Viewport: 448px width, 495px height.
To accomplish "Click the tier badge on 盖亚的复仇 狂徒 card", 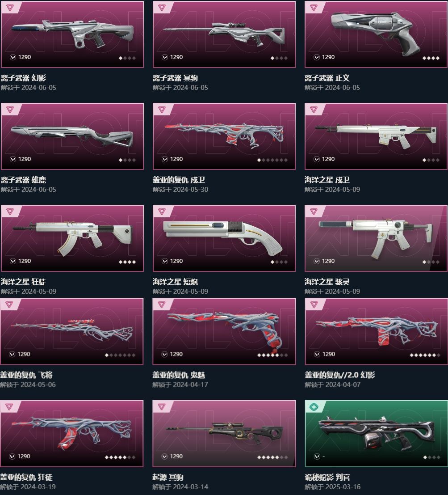I will pos(9,406).
